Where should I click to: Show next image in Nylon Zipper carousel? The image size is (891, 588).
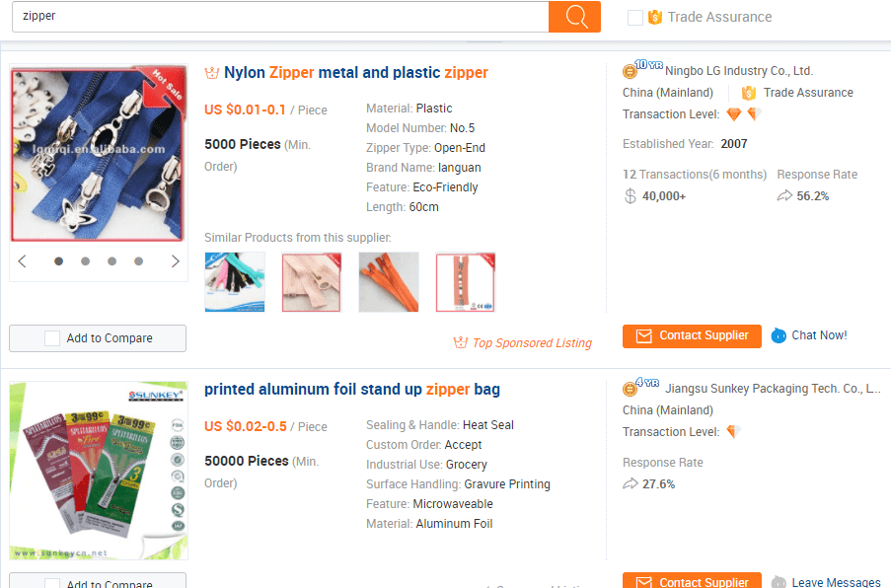(175, 261)
